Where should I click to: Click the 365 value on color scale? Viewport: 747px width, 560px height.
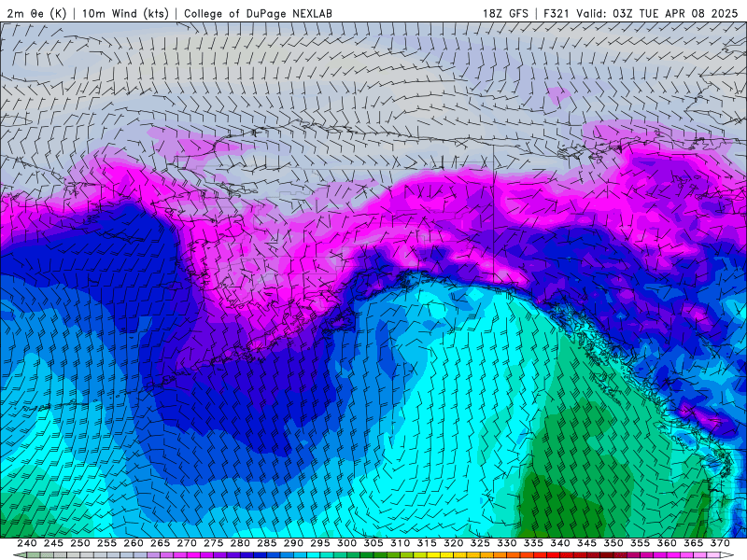694,543
